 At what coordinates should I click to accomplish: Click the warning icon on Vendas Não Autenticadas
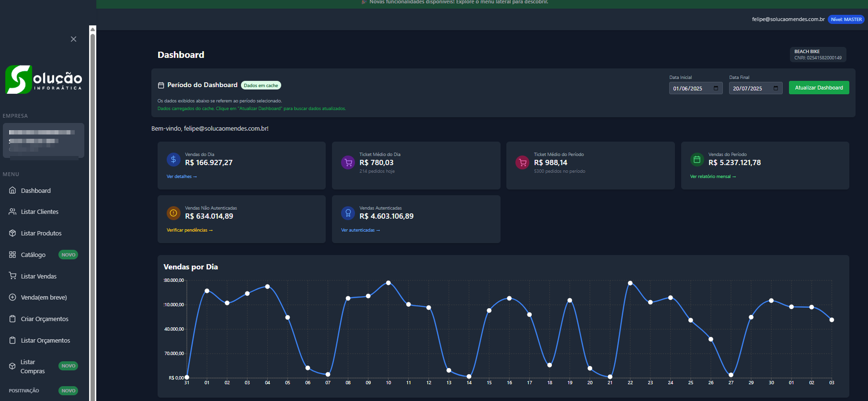(173, 213)
